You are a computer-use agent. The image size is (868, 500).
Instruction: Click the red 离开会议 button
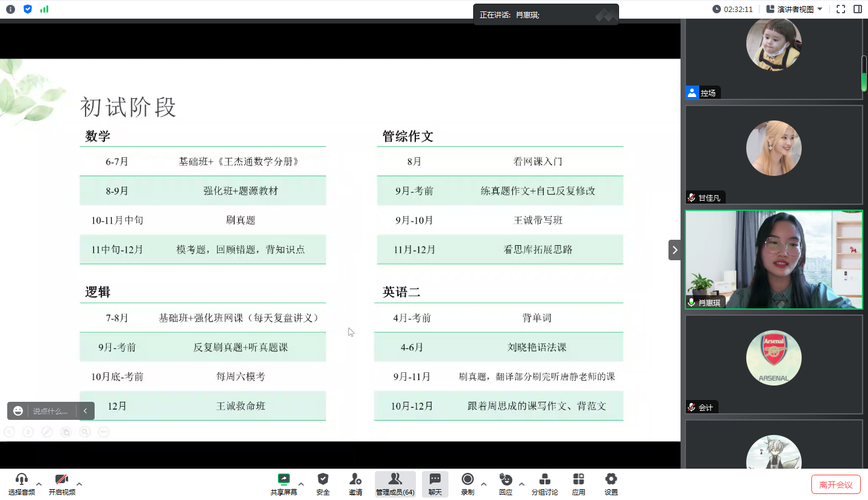coord(835,484)
